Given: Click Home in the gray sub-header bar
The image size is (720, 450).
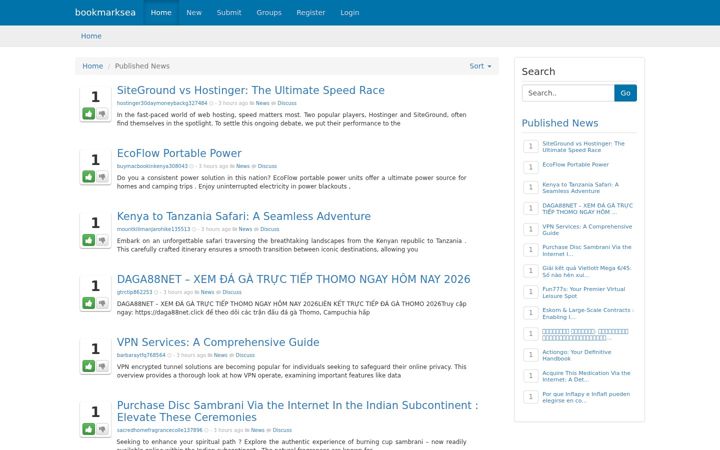Looking at the screenshot, I should pos(91,36).
